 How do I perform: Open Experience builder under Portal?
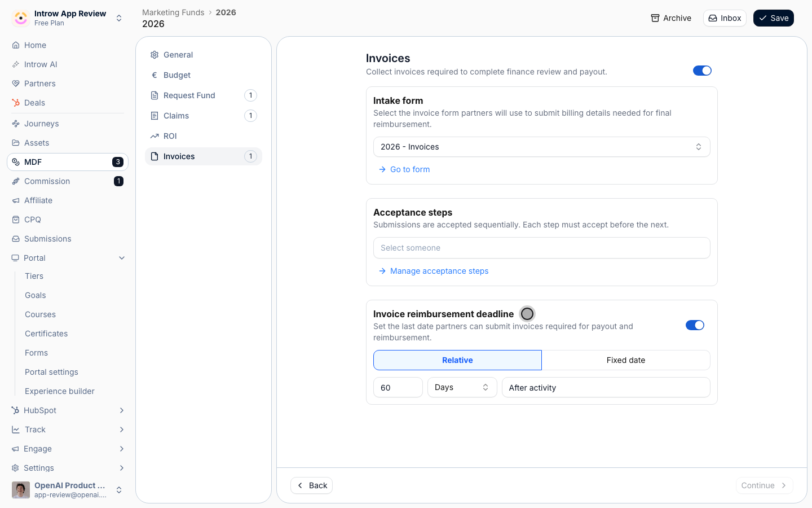(x=60, y=391)
